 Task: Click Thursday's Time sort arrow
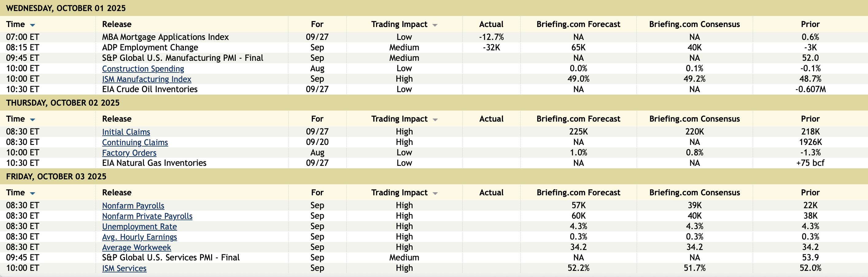click(32, 120)
